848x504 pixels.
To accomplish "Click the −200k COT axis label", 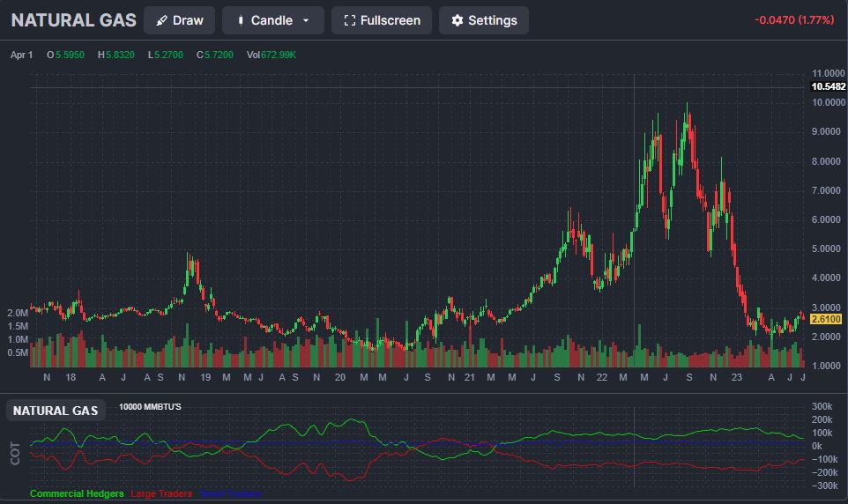I will tap(825, 472).
